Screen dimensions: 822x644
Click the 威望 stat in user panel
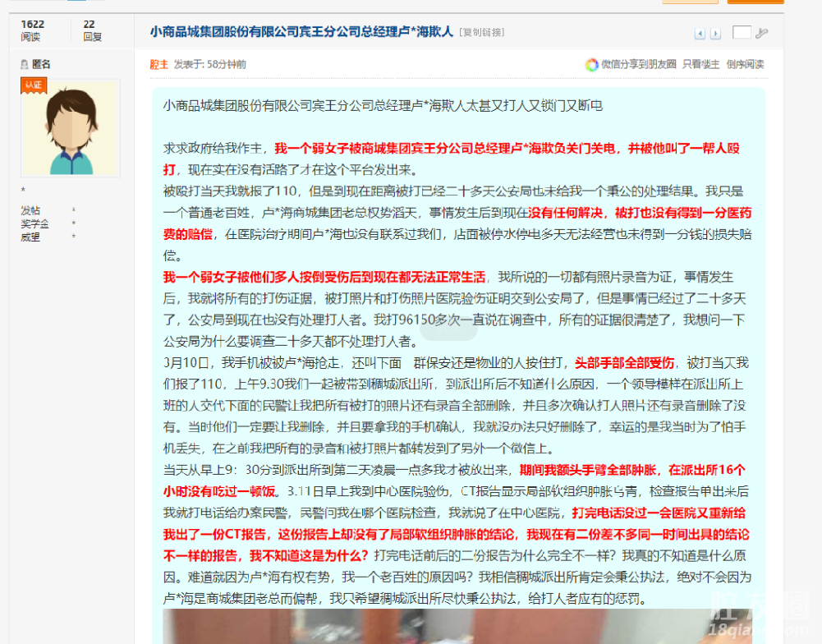point(30,237)
